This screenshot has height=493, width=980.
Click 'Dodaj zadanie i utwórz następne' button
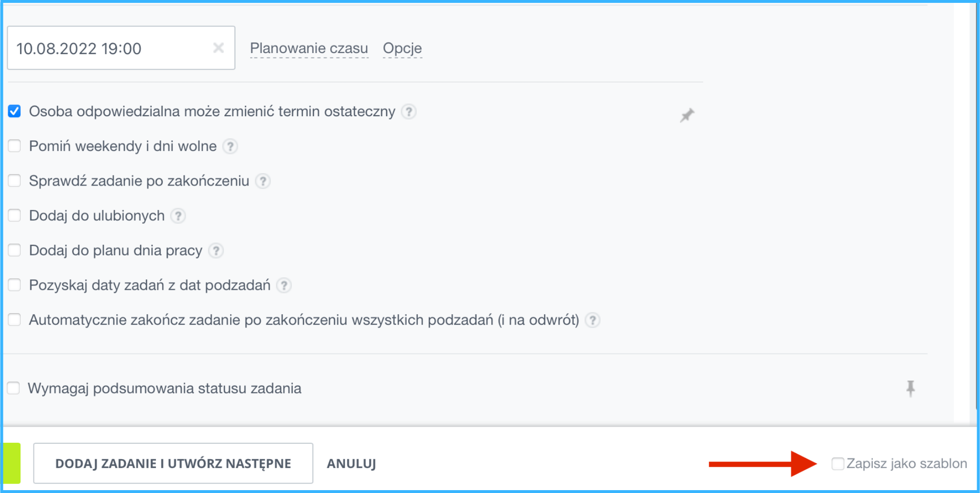click(x=173, y=463)
